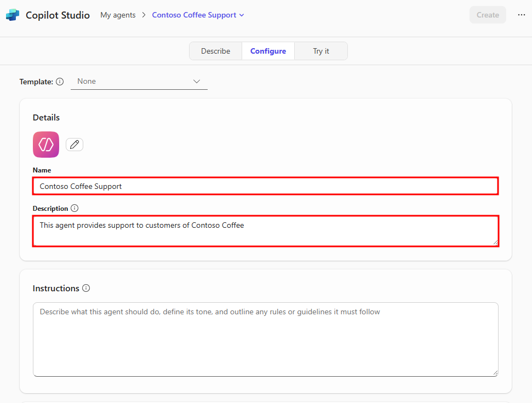Click the info icon next to Template

[x=60, y=82]
